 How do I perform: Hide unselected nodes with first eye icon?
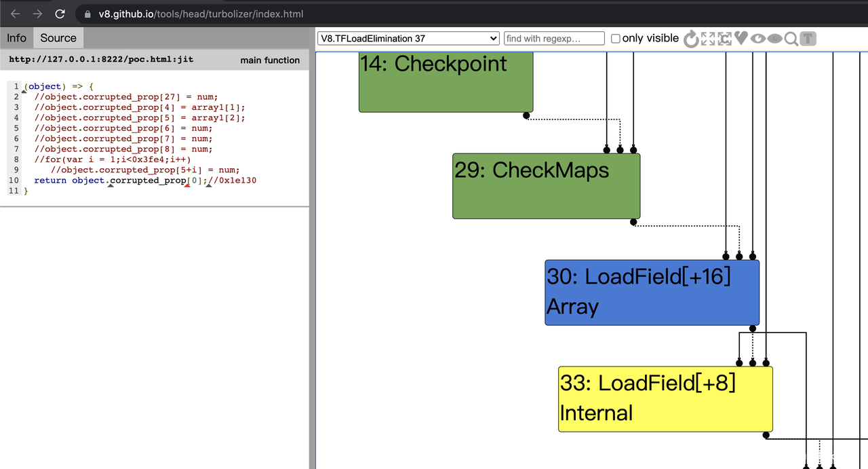click(x=758, y=39)
